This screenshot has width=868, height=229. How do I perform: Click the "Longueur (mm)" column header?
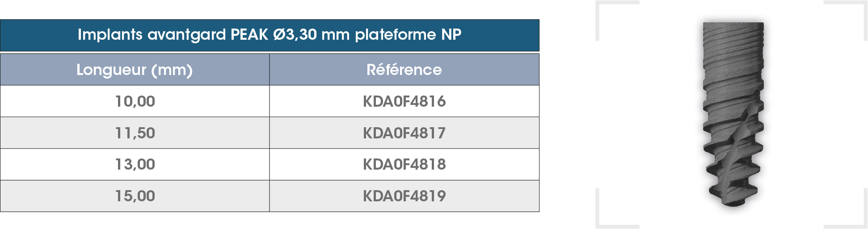135,70
